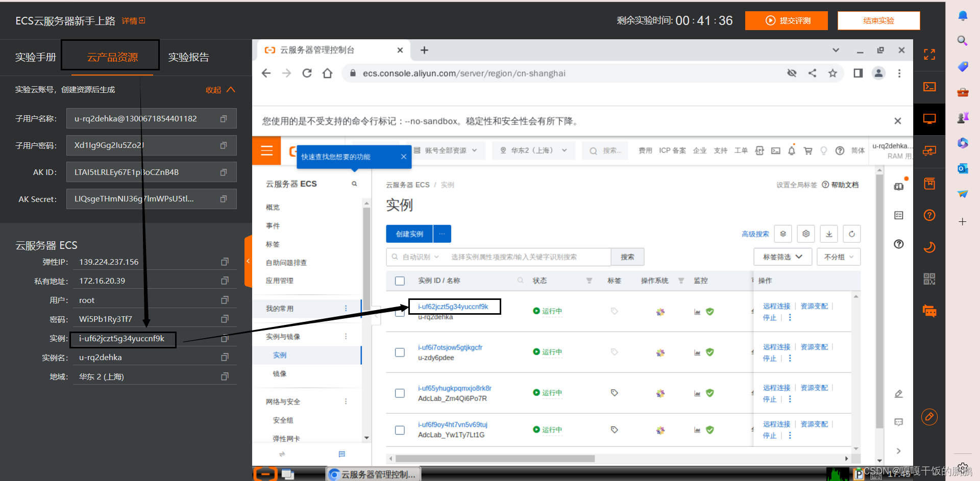Collapse the lab account credentials section
This screenshot has width=980, height=481.
(x=220, y=90)
